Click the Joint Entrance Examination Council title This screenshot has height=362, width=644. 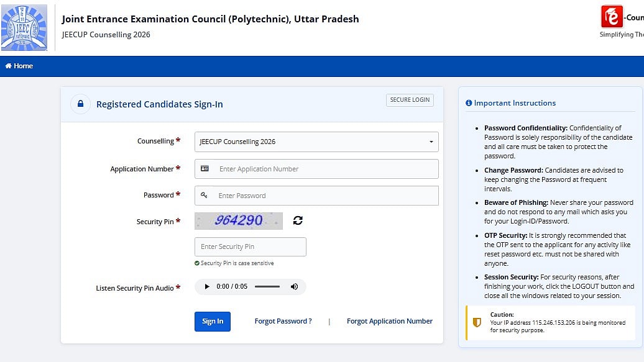coord(210,19)
